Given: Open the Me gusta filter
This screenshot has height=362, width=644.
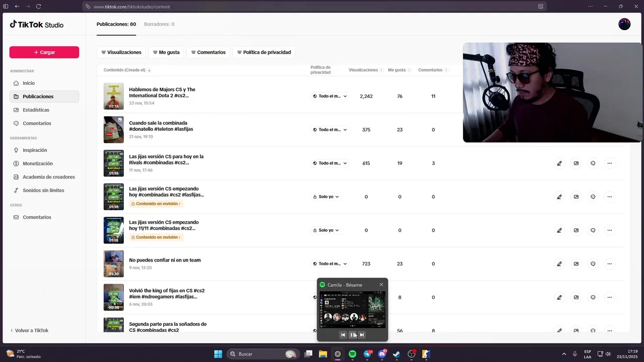Looking at the screenshot, I should tap(166, 52).
